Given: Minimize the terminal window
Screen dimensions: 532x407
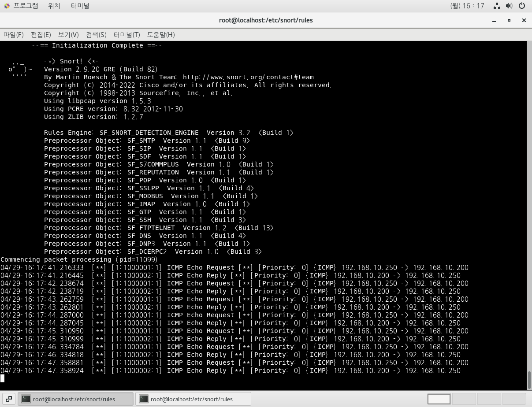Looking at the screenshot, I should (494, 20).
